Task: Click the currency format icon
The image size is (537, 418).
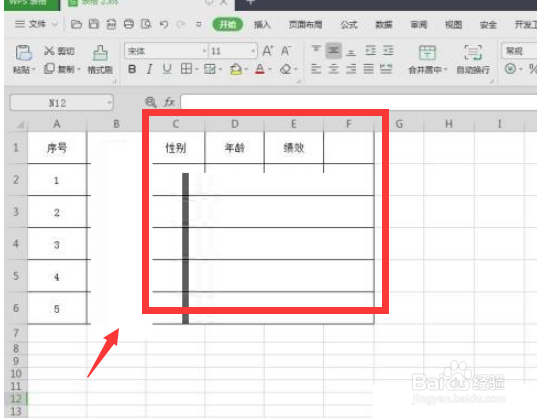Action: [510, 69]
